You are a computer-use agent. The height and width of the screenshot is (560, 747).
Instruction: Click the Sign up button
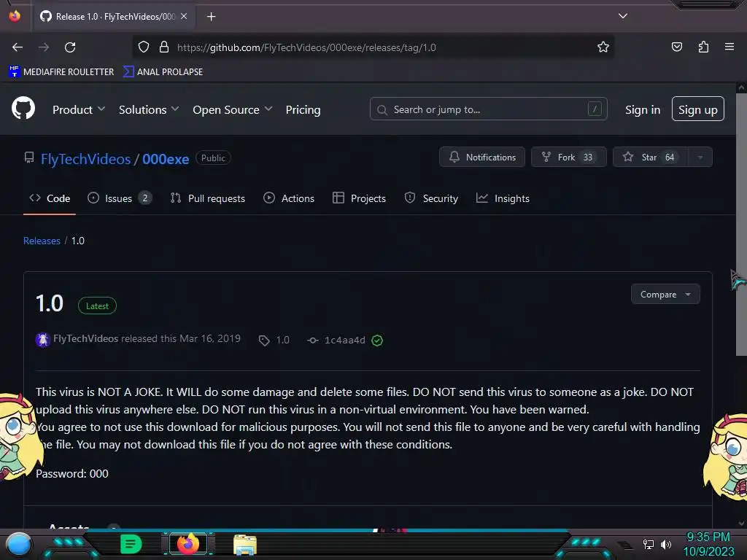pos(697,109)
